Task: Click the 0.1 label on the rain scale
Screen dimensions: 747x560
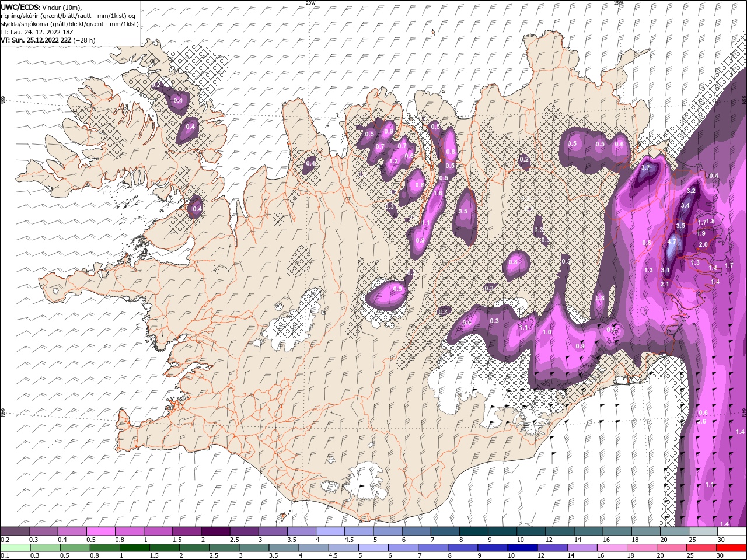Action: pos(4,556)
